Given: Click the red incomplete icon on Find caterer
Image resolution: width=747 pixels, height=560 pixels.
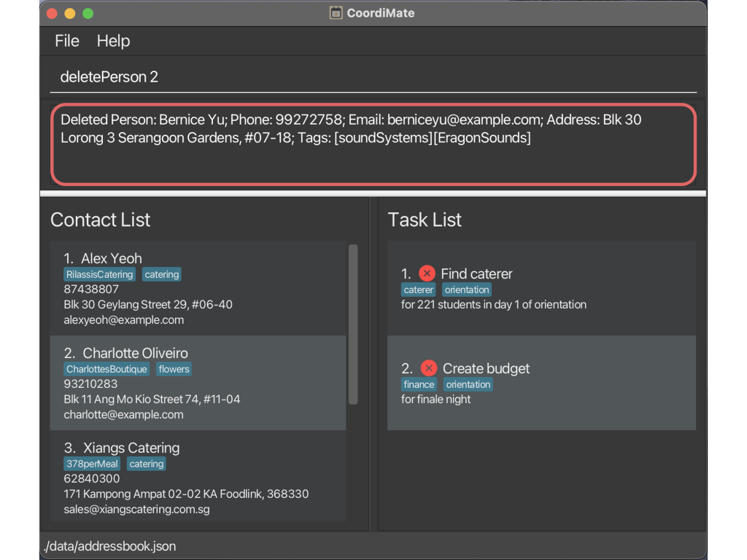Looking at the screenshot, I should (x=427, y=273).
